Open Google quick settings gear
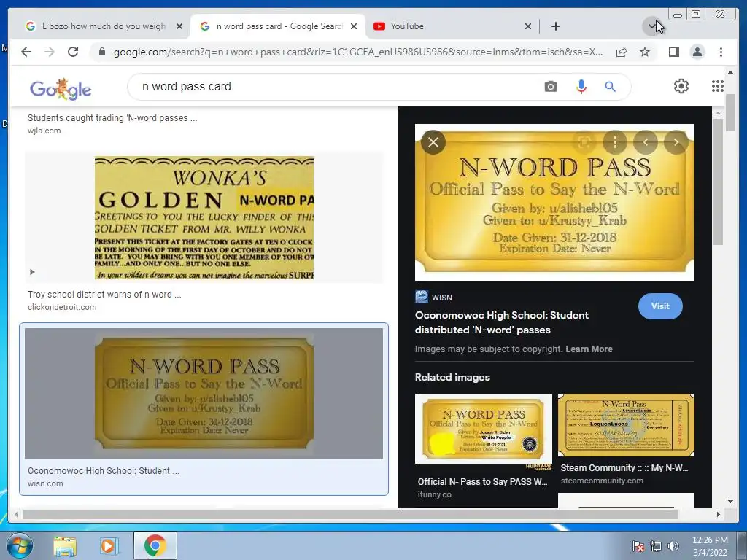Screen dimensions: 747x560 (681, 86)
